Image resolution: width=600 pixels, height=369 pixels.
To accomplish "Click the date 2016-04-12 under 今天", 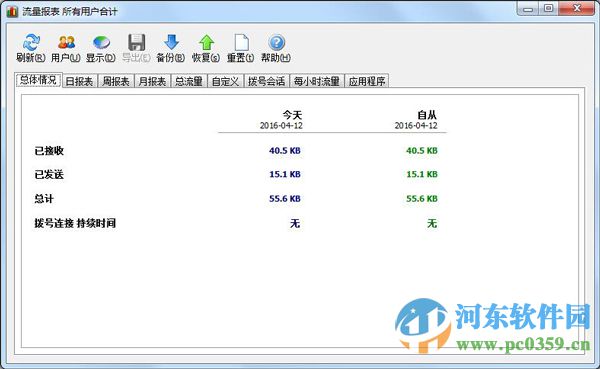I will (281, 126).
